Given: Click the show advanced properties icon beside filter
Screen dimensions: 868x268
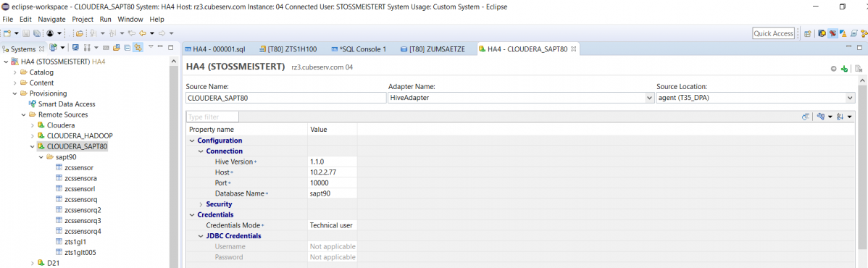Looking at the screenshot, I should click(806, 117).
